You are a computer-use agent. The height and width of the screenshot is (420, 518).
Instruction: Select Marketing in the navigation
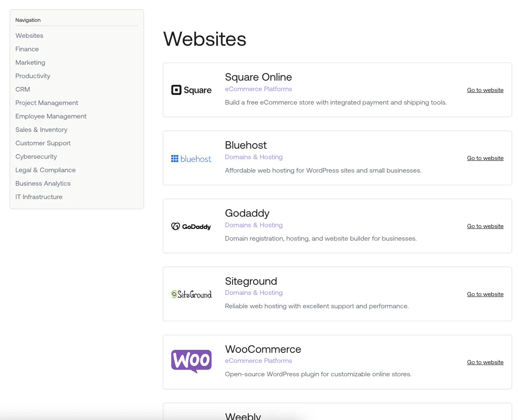30,63
